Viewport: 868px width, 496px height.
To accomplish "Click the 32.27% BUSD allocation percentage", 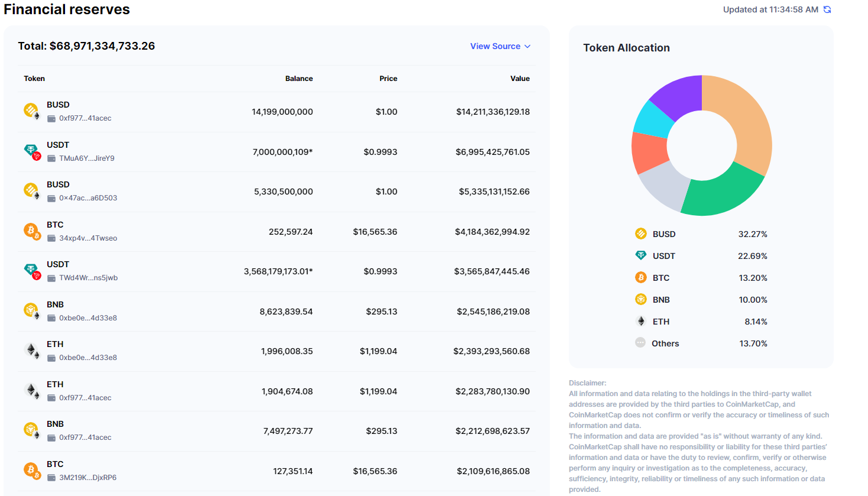I will click(753, 234).
